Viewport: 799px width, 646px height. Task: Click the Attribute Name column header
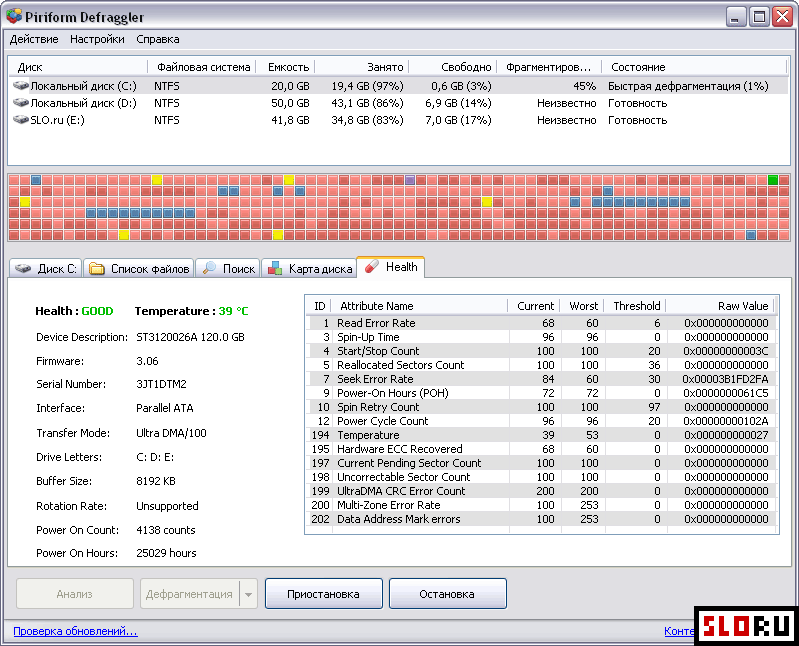(419, 306)
